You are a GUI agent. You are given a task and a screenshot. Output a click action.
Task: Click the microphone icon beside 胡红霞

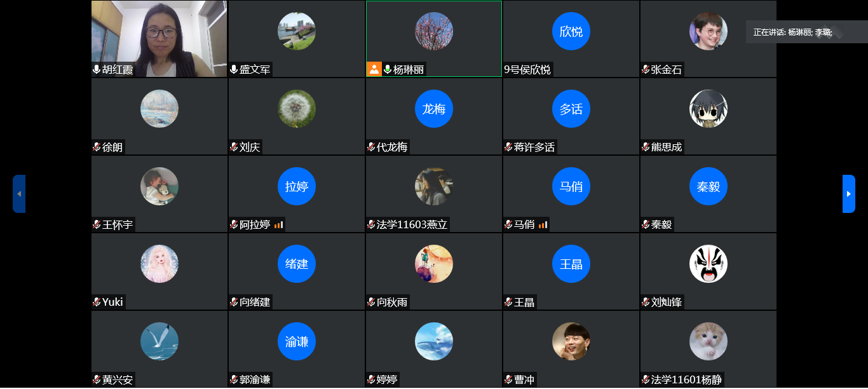click(97, 69)
